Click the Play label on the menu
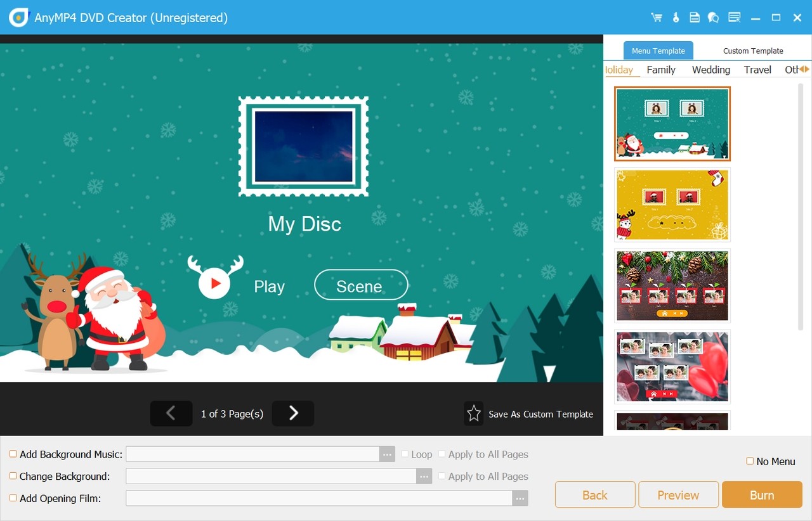The height and width of the screenshot is (521, 812). (269, 287)
